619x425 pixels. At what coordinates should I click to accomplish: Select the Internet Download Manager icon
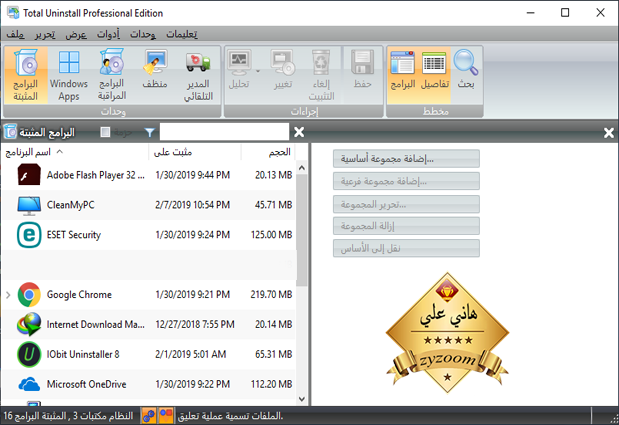[29, 324]
